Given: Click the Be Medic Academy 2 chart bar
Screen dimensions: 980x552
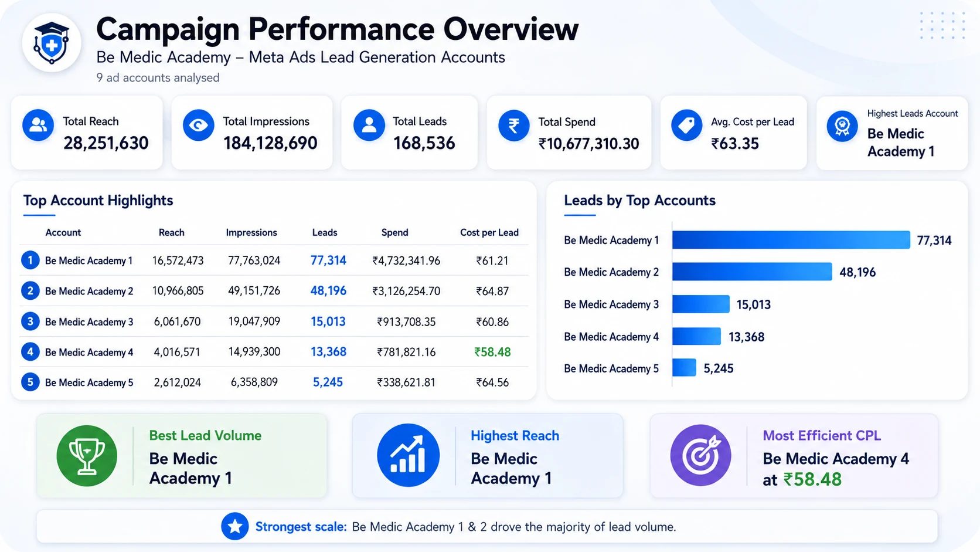Looking at the screenshot, I should click(752, 272).
